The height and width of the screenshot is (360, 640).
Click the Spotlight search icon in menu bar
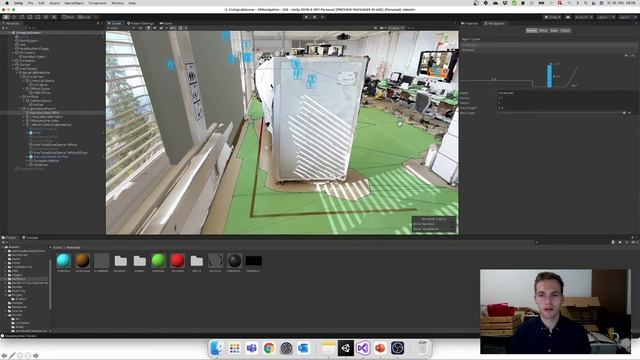tap(585, 3)
